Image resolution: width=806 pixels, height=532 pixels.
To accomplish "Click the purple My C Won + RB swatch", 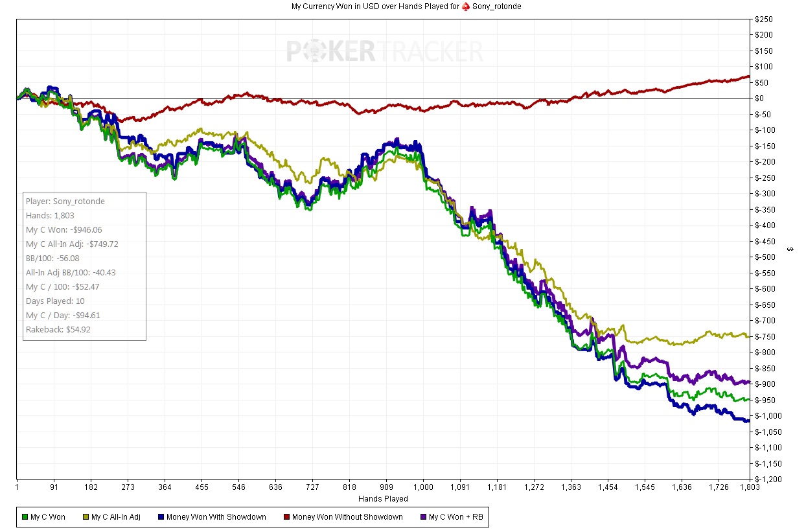I will click(x=423, y=517).
